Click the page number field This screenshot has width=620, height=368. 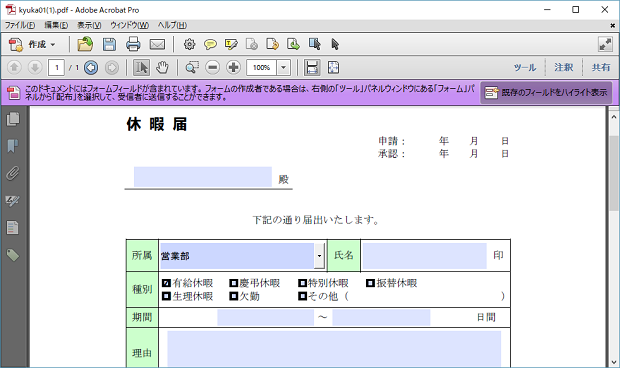[x=57, y=68]
